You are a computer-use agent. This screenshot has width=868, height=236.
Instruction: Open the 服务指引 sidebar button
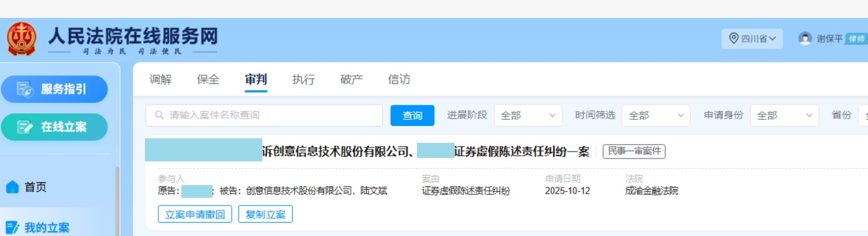tap(54, 89)
